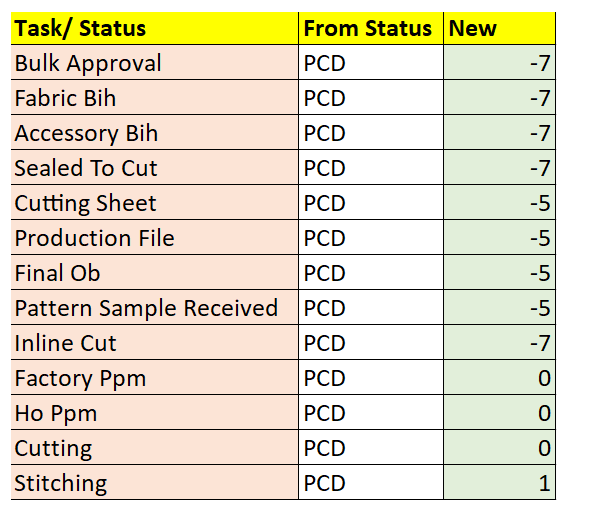Image resolution: width=600 pixels, height=516 pixels.
Task: Click the Final Ob cell
Action: click(x=155, y=273)
